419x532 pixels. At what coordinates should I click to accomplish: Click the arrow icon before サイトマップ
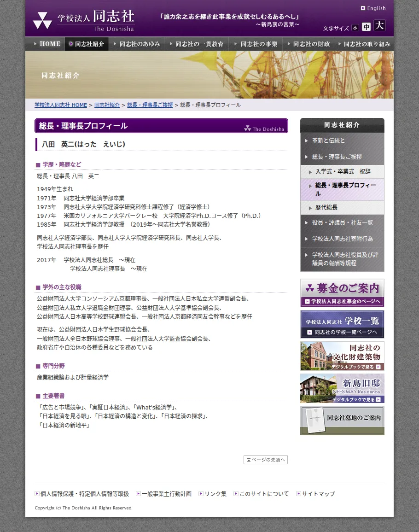tap(298, 494)
